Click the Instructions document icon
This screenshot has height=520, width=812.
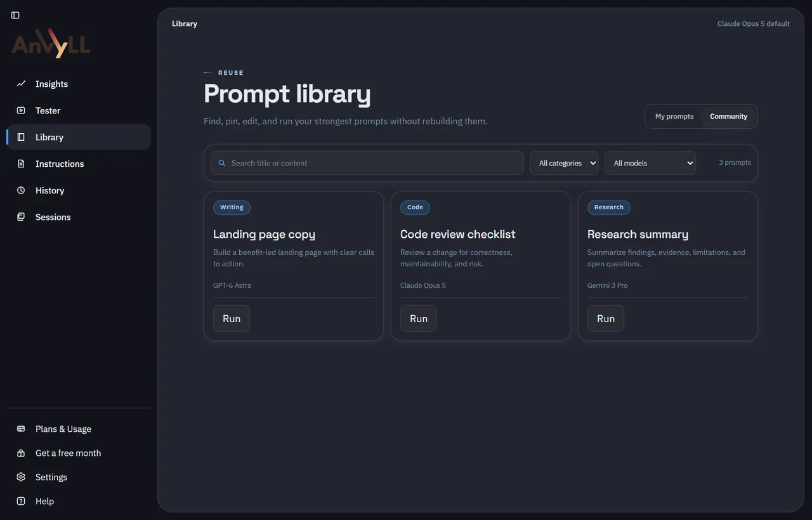click(21, 164)
